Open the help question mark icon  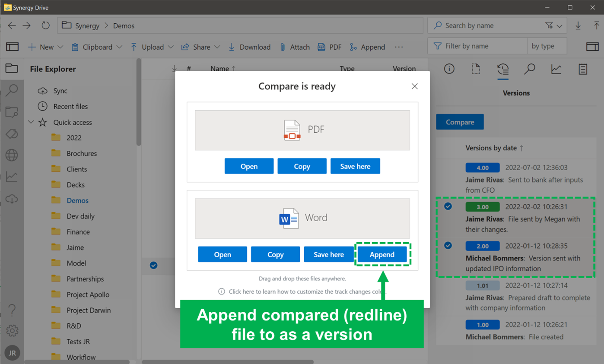click(x=12, y=310)
